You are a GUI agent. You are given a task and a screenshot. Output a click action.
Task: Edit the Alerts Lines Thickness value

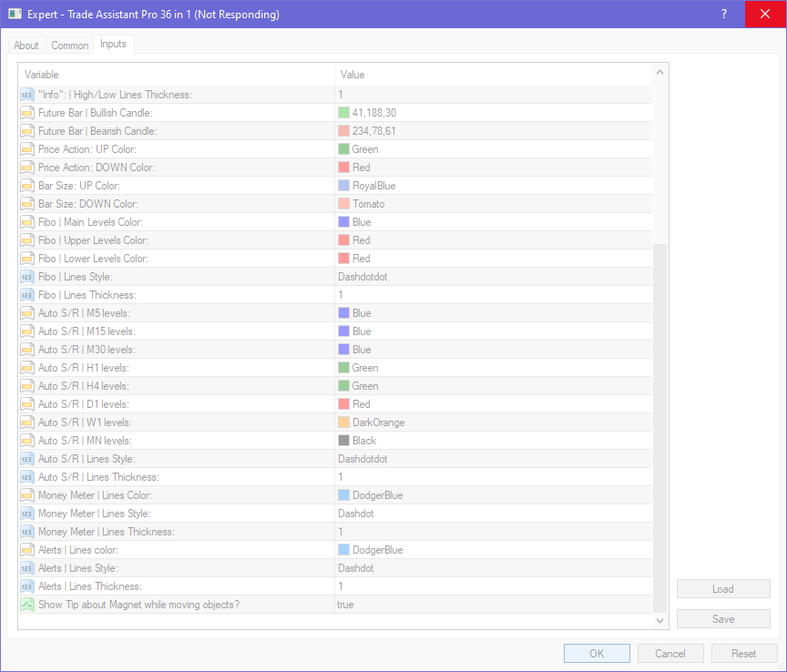[x=494, y=586]
